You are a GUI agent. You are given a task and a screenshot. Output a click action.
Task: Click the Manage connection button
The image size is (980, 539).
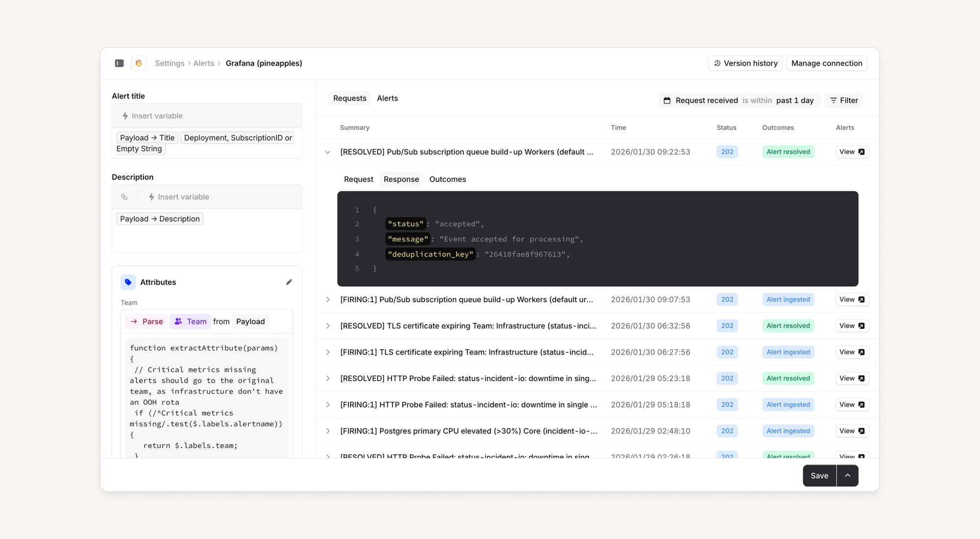(827, 63)
